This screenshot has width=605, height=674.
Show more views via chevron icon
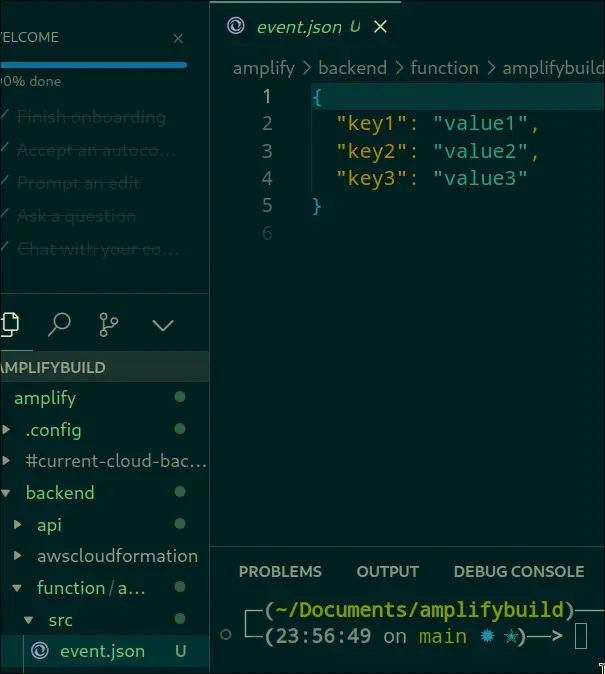click(162, 325)
